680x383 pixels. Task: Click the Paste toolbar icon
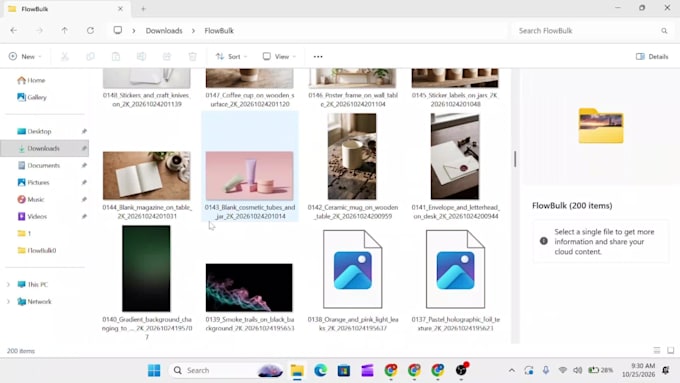(x=116, y=56)
